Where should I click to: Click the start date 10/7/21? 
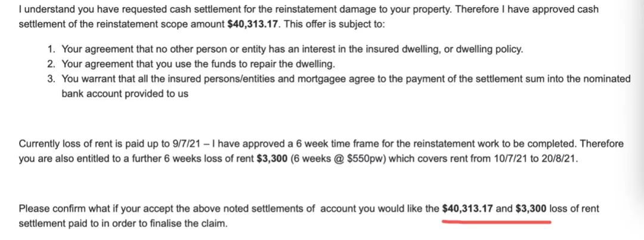pyautogui.click(x=491, y=158)
